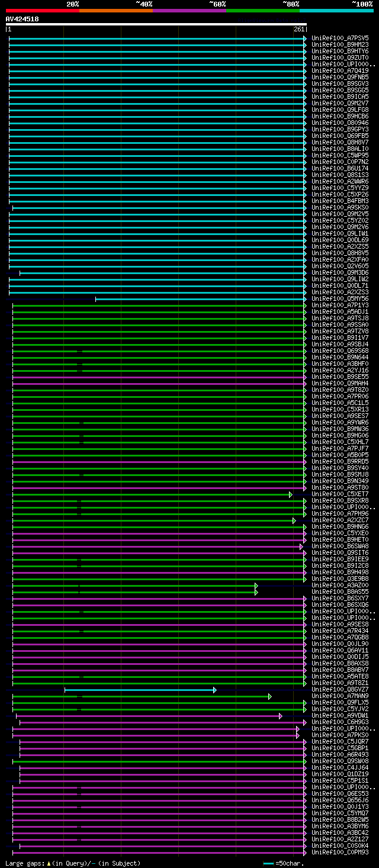Click label UniRef100_B6SXY7

click(x=340, y=598)
